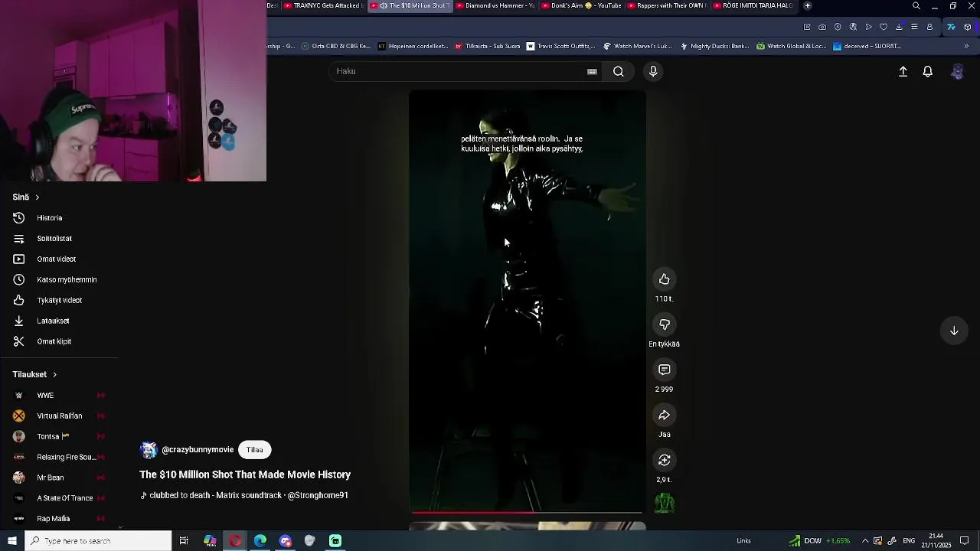Open YouTube notifications bell

tap(927, 71)
